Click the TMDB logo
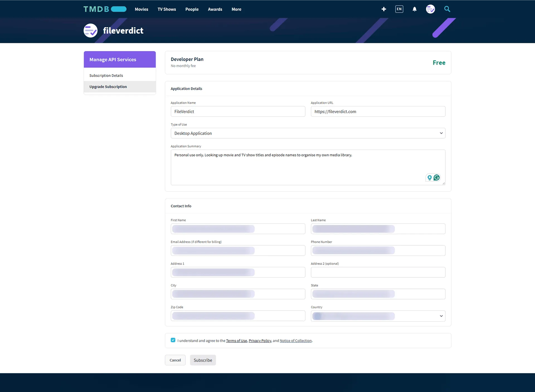This screenshot has width=535, height=392. click(x=105, y=9)
